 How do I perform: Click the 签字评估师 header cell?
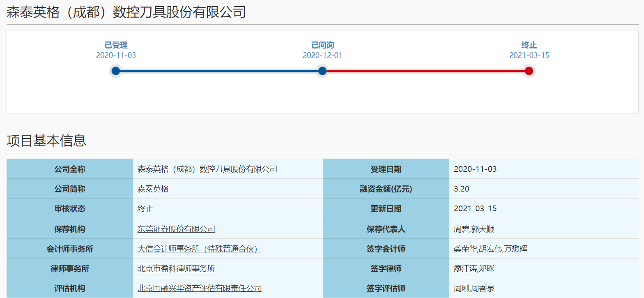pos(386,288)
